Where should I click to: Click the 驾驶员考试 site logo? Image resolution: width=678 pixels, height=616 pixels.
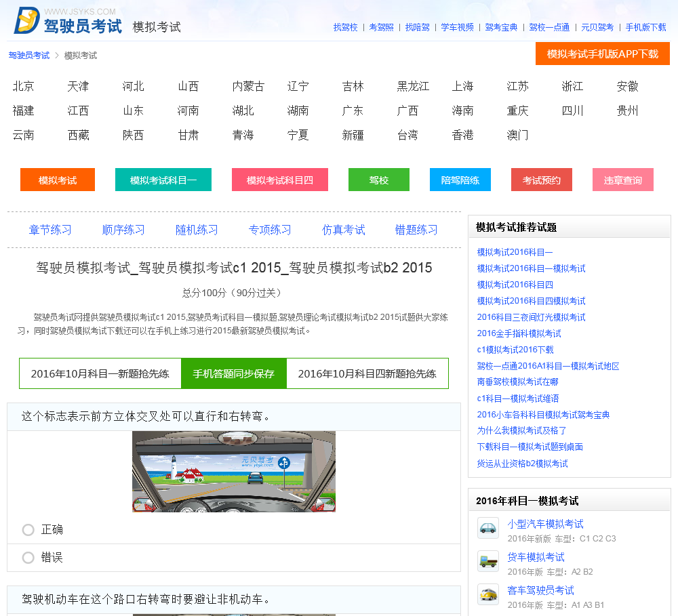(x=68, y=20)
